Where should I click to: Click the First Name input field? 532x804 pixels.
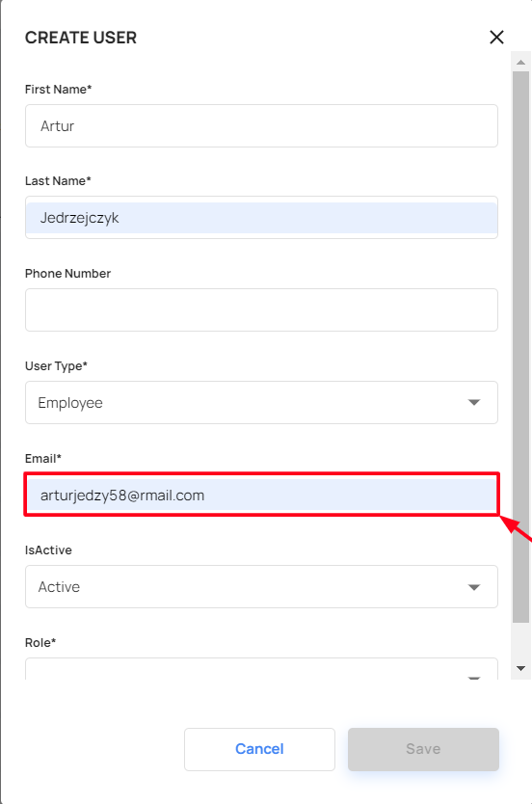coord(261,126)
